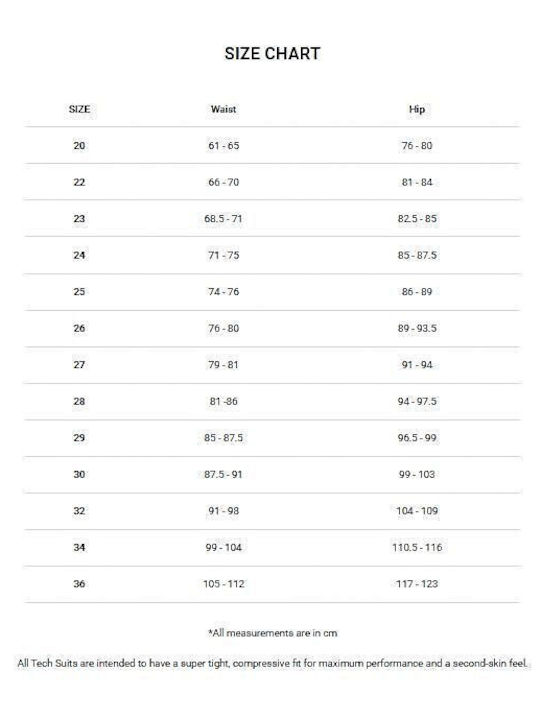Screen dimensions: 540x720
Task: Click size 20 row label
Action: 79,146
